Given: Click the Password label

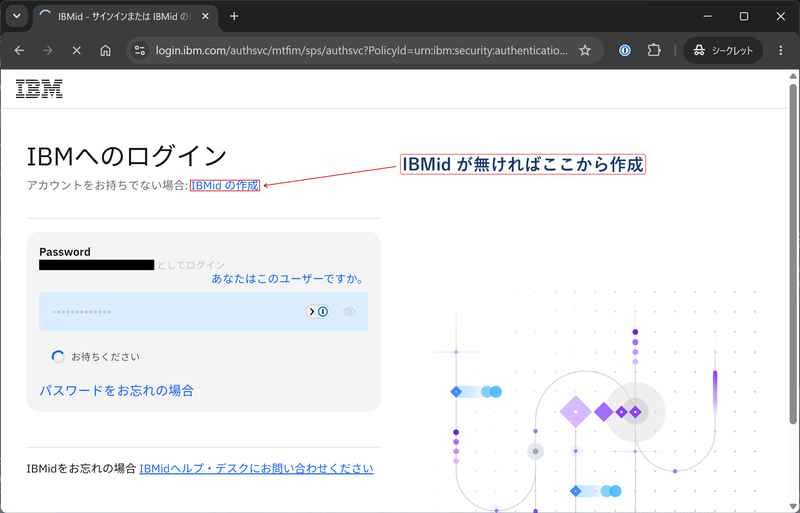Looking at the screenshot, I should click(65, 252).
